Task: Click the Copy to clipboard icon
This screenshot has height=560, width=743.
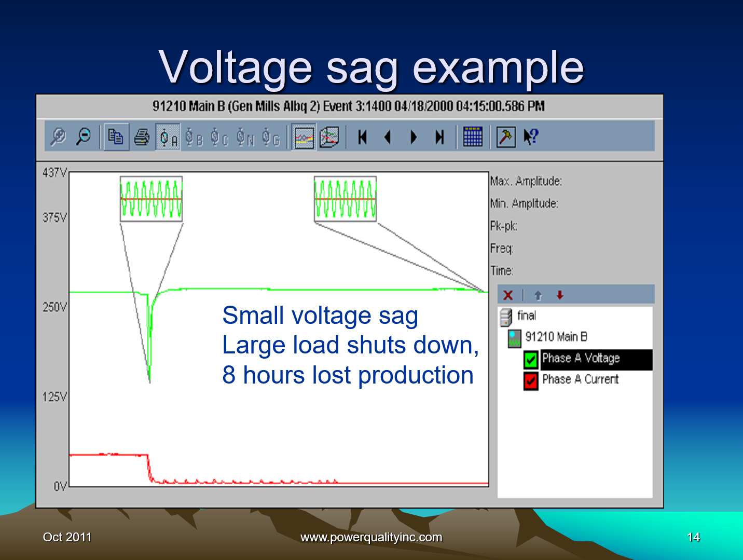Action: point(115,136)
